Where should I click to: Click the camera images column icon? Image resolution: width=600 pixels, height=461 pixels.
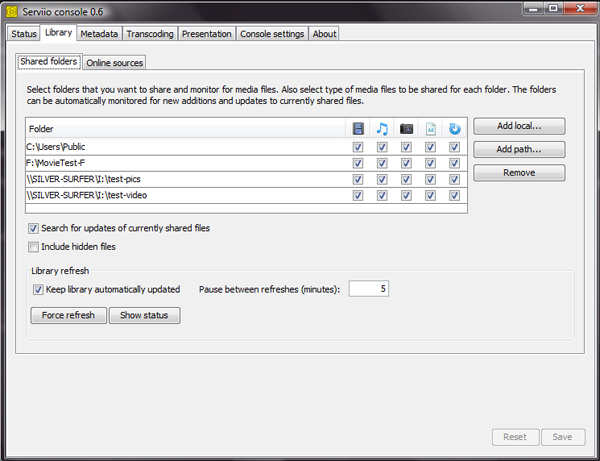[x=406, y=128]
